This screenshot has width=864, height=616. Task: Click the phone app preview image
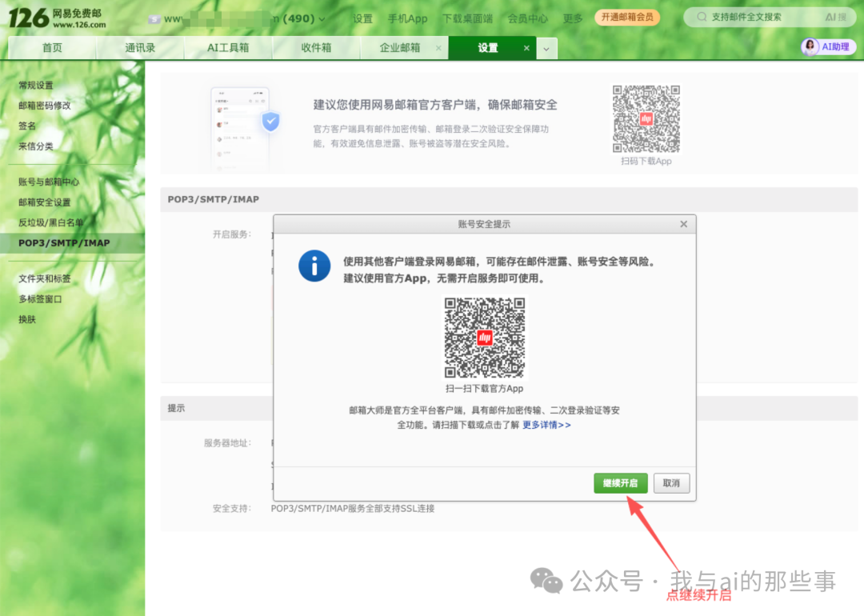245,129
